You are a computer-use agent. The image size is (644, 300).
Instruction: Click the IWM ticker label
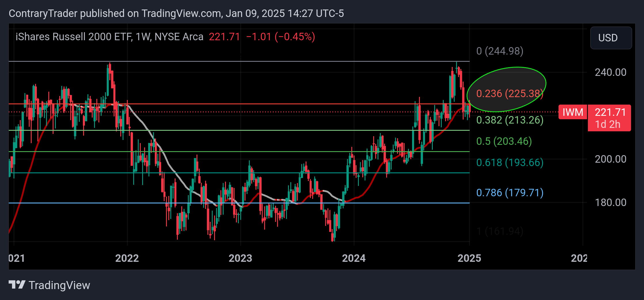(x=573, y=112)
